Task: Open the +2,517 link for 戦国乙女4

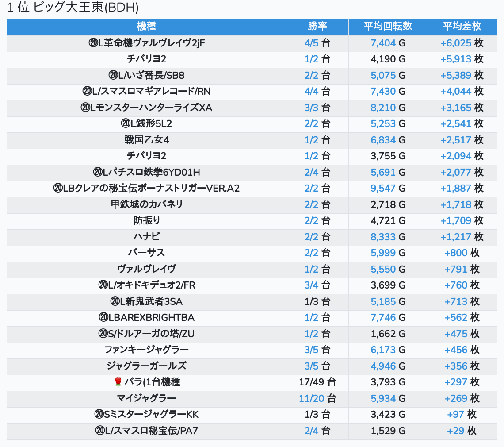Action: click(456, 140)
